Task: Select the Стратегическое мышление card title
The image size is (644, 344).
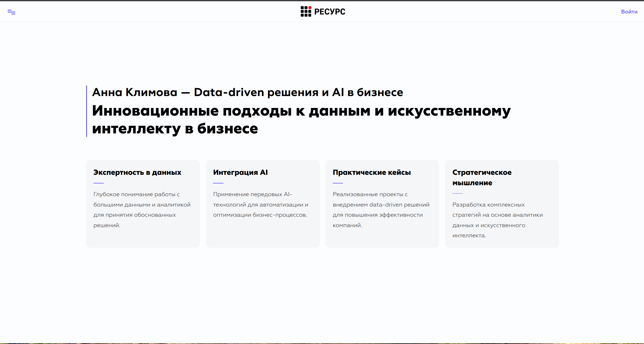Action: (x=482, y=177)
